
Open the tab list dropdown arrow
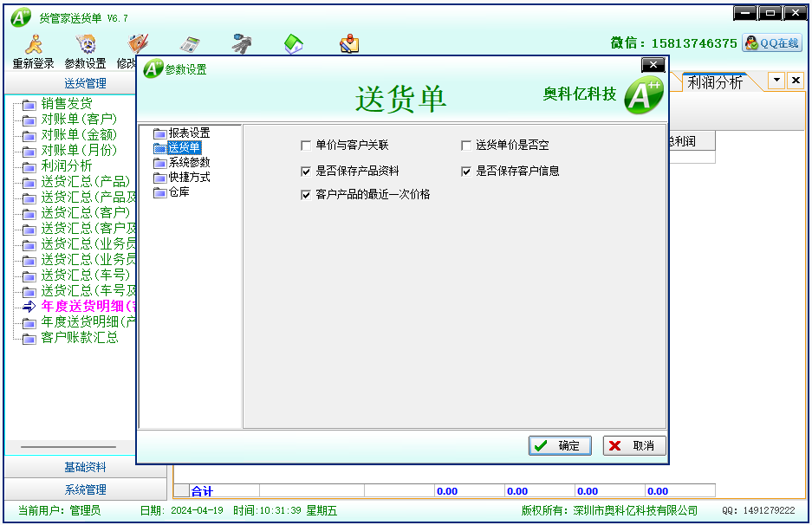[x=776, y=81]
